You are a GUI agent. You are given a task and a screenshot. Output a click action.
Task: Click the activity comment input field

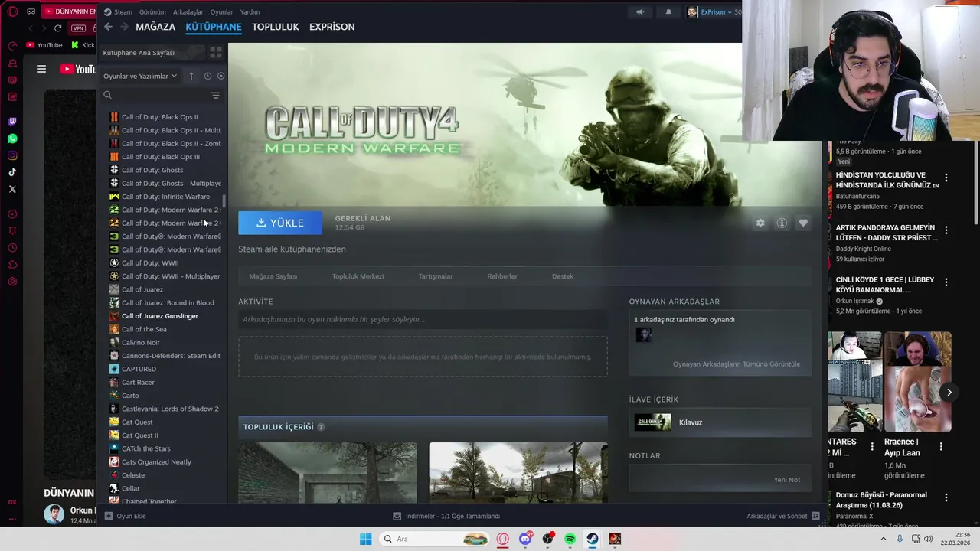tap(423, 319)
